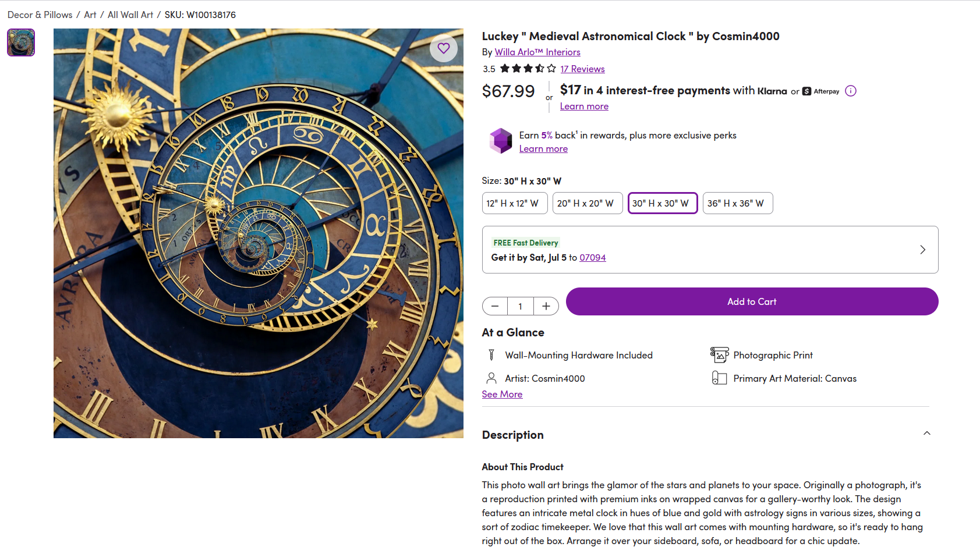Viewport: 980px width, 554px height.
Task: Open delivery details with the chevron arrow
Action: point(922,250)
